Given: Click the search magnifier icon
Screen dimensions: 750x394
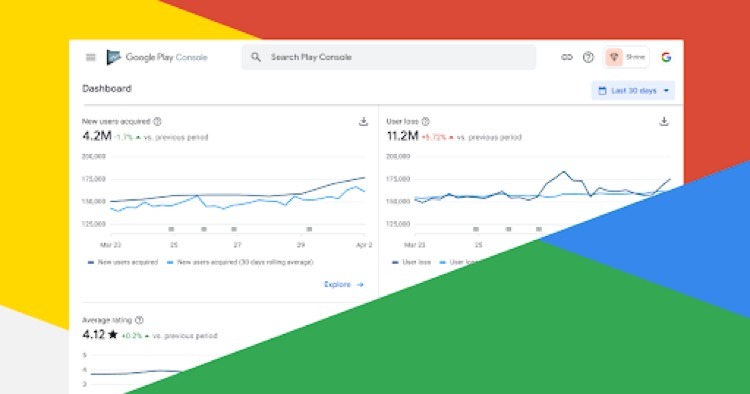Looking at the screenshot, I should point(256,57).
